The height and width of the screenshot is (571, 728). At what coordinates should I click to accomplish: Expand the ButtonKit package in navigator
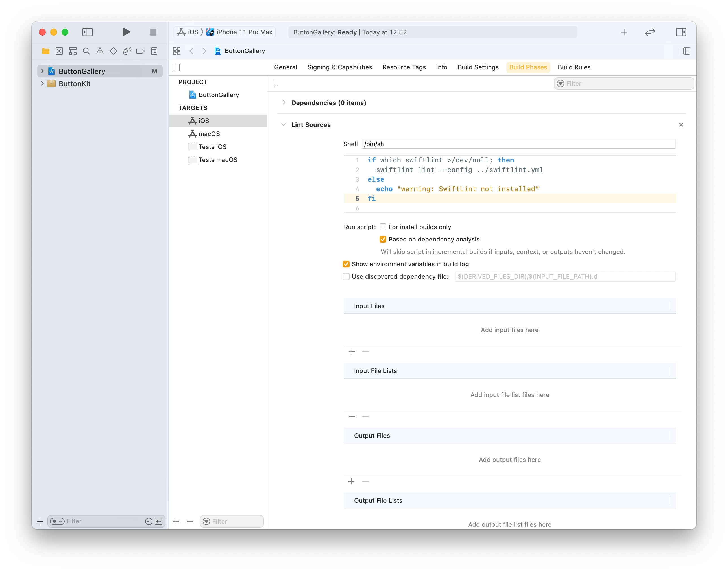pos(42,84)
